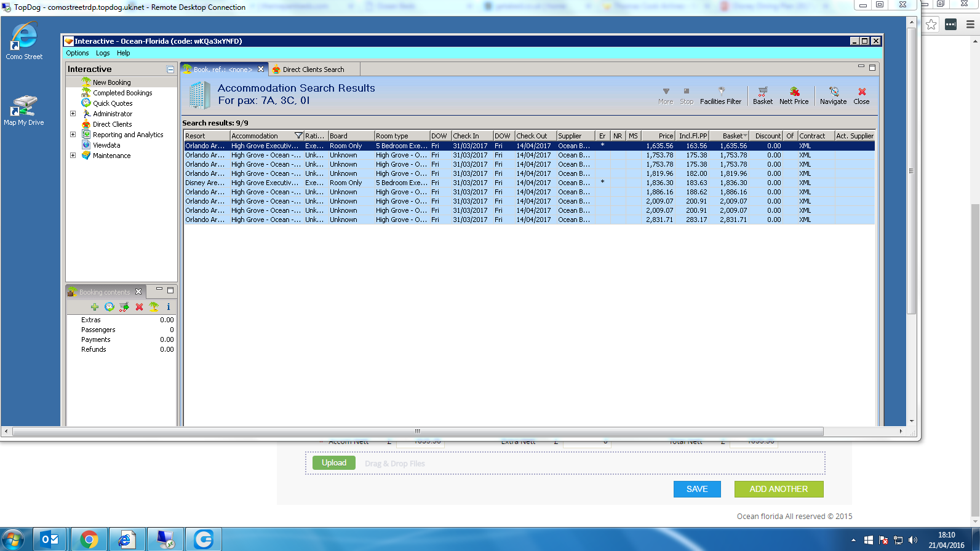
Task: Click the clock icon in Booking contents toolbar
Action: tap(109, 307)
